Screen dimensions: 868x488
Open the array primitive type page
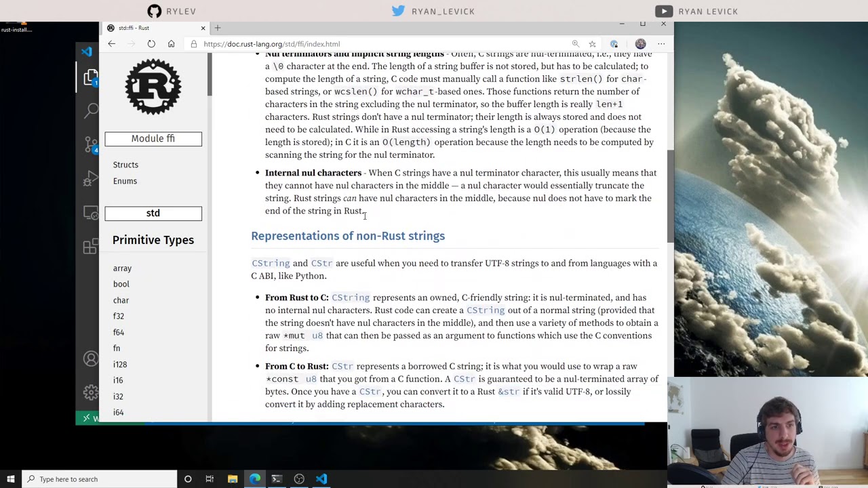click(x=122, y=268)
